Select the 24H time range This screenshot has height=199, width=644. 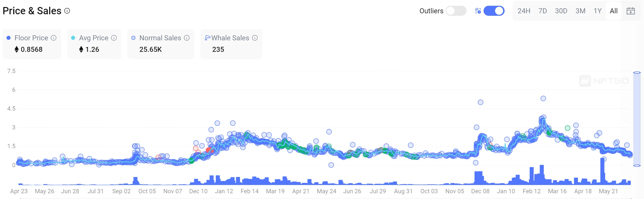pyautogui.click(x=524, y=11)
